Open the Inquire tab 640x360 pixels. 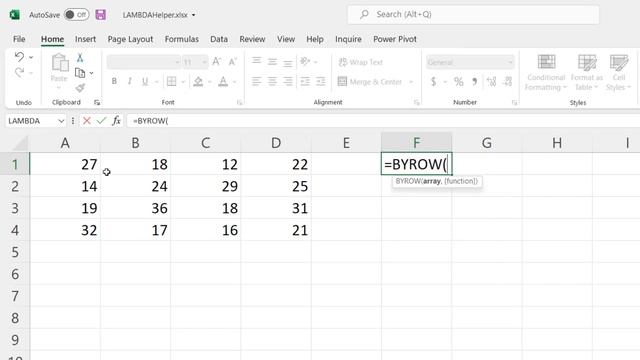(x=348, y=39)
